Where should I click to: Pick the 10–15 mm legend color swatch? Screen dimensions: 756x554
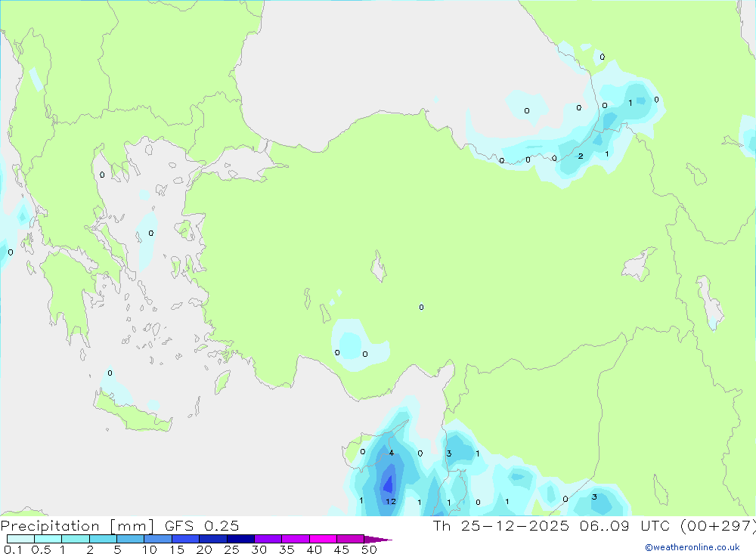point(158,539)
